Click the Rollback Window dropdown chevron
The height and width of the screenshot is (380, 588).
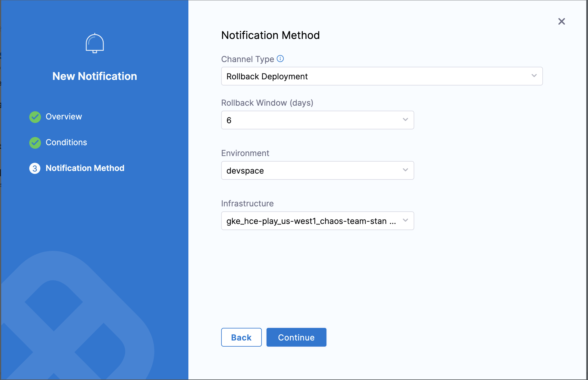[x=405, y=120]
